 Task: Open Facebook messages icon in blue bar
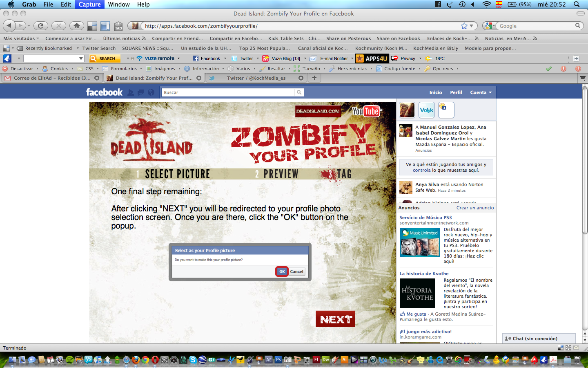pos(141,92)
